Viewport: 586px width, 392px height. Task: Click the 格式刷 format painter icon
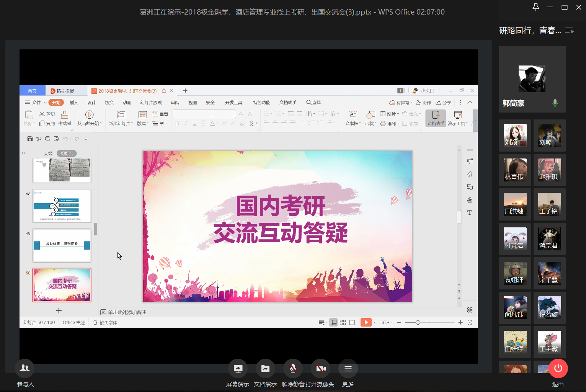pyautogui.click(x=65, y=115)
